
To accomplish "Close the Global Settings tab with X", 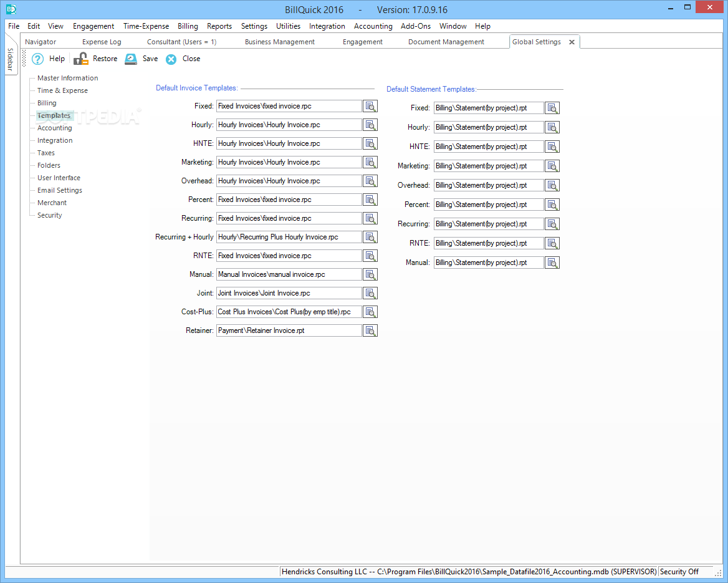I will coord(572,42).
